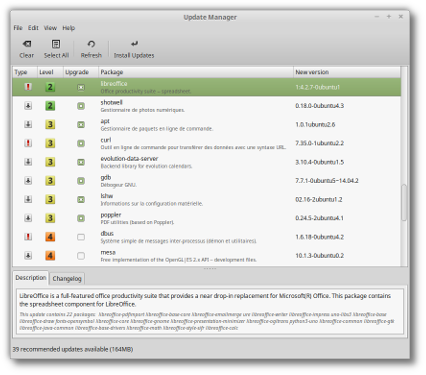Image resolution: width=426 pixels, height=375 pixels.
Task: Uncheck the upgrade checkbox for shotwell
Action: click(81, 106)
